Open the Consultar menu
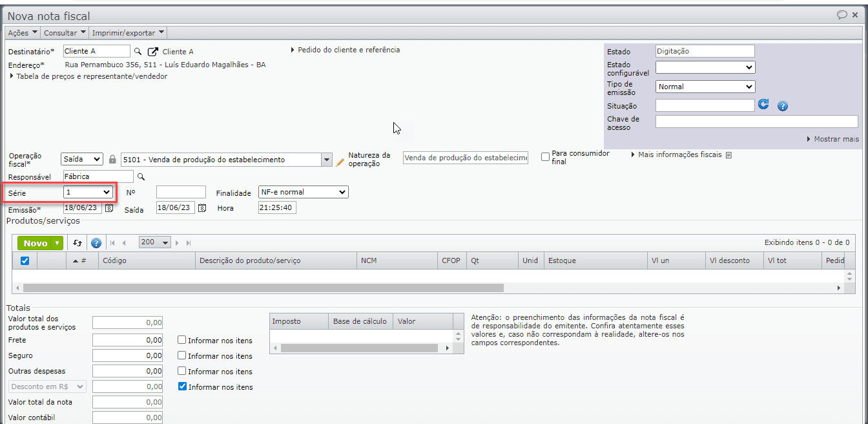 point(65,32)
